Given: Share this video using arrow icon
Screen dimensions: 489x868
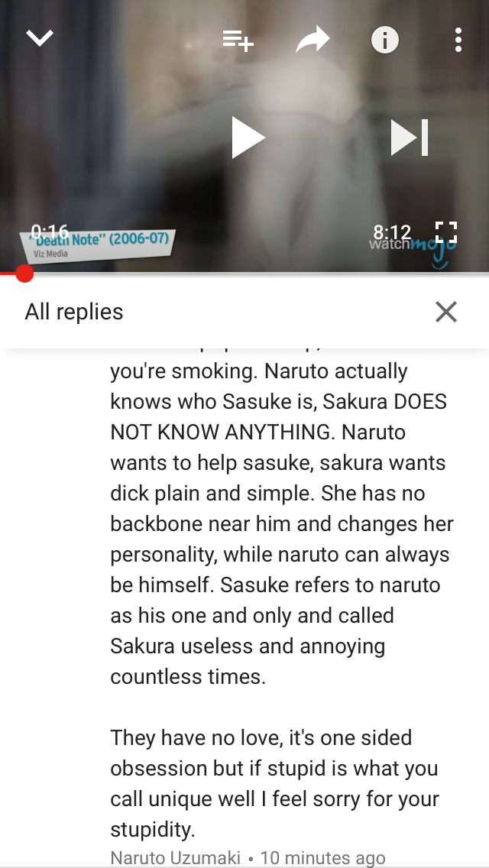Looking at the screenshot, I should pyautogui.click(x=313, y=40).
